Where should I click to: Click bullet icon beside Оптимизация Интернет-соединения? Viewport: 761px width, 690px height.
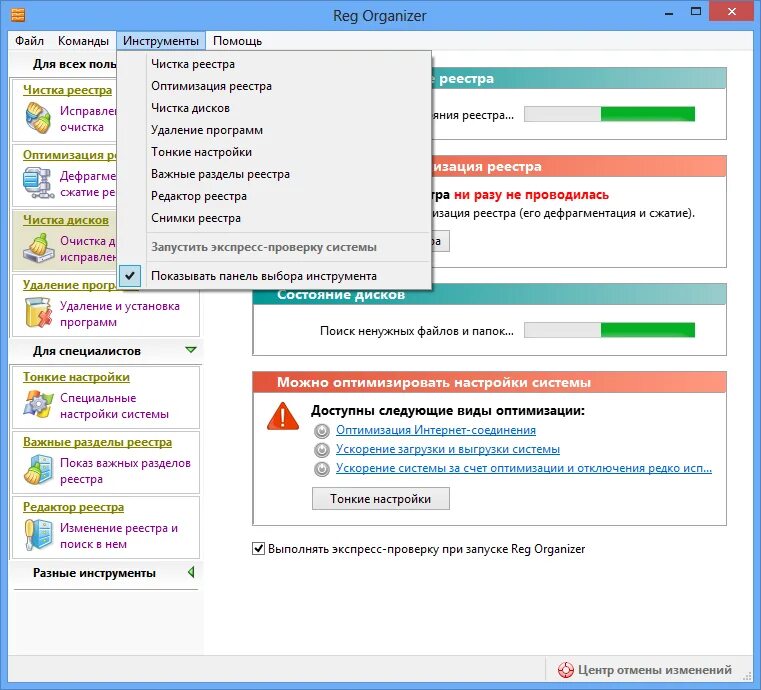[x=321, y=431]
